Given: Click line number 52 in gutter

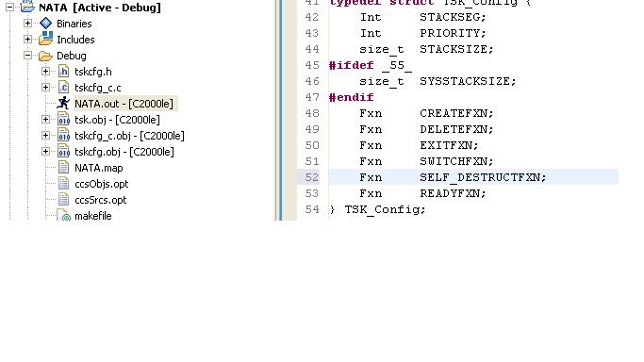Looking at the screenshot, I should coord(312,177).
